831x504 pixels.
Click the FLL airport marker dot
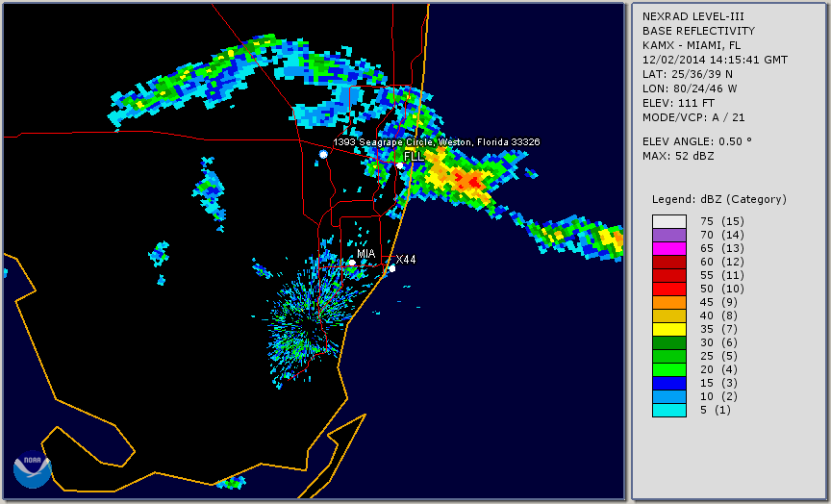[400, 165]
